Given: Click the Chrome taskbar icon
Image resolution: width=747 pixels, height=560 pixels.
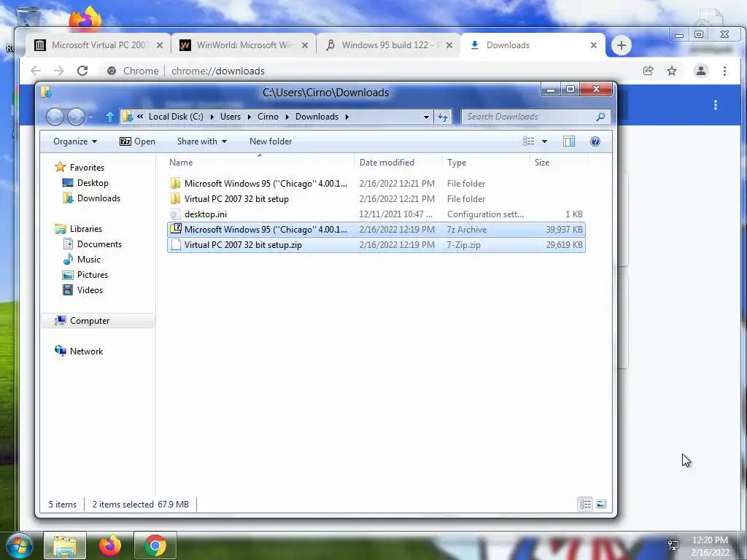Looking at the screenshot, I should tap(155, 545).
